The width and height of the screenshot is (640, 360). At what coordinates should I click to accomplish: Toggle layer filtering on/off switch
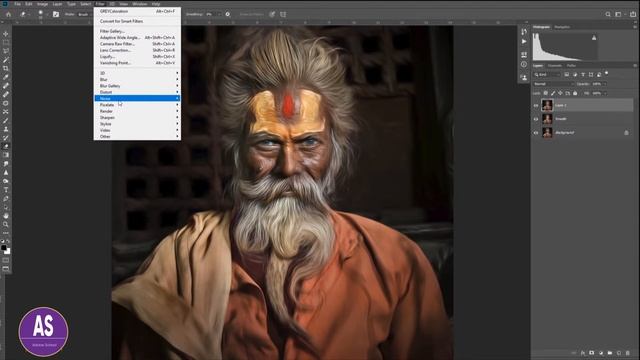607,73
